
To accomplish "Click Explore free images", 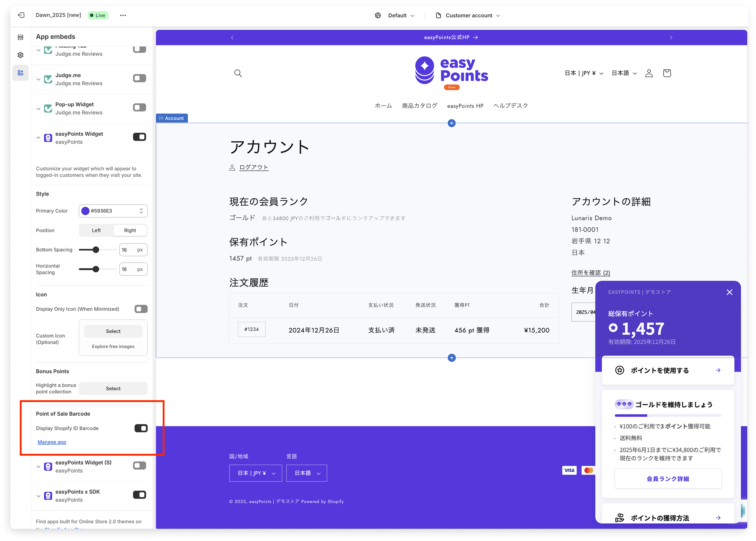I will 113,347.
